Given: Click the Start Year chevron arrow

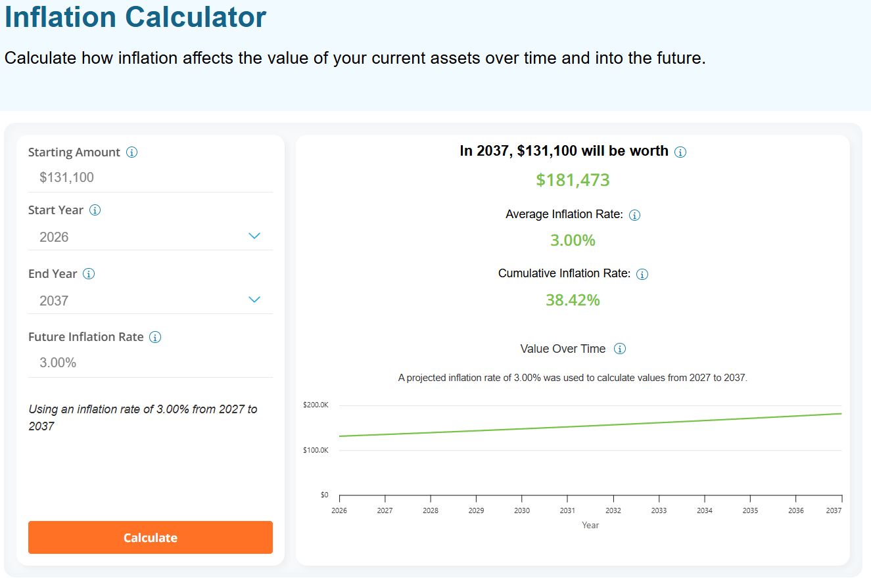Looking at the screenshot, I should [254, 236].
